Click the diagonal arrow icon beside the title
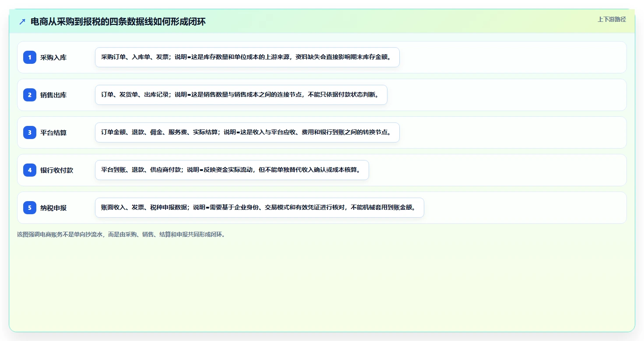 coord(22,21)
